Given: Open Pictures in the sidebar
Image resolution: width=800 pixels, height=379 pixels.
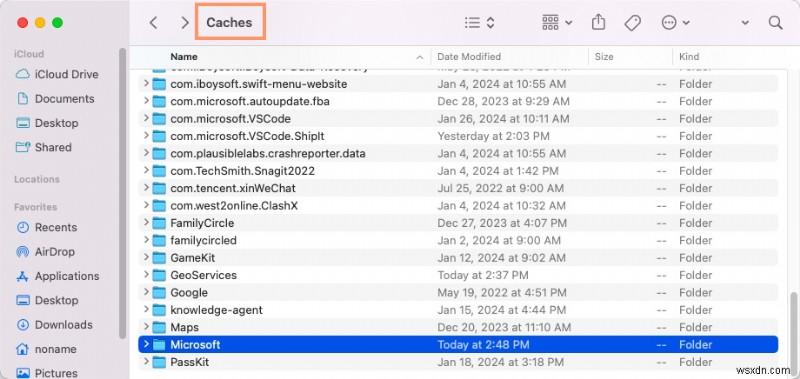Looking at the screenshot, I should 47,373.
